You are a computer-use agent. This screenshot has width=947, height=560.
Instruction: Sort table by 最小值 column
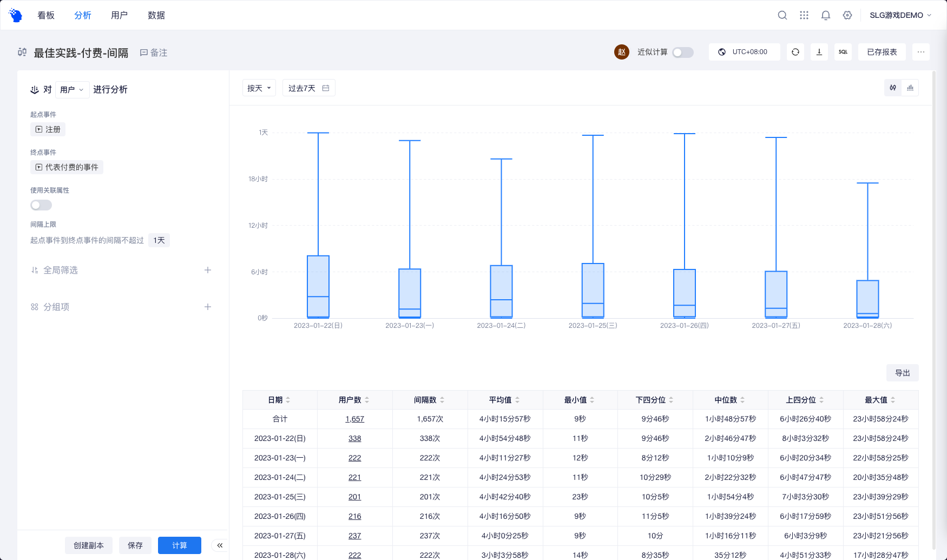pyautogui.click(x=592, y=400)
